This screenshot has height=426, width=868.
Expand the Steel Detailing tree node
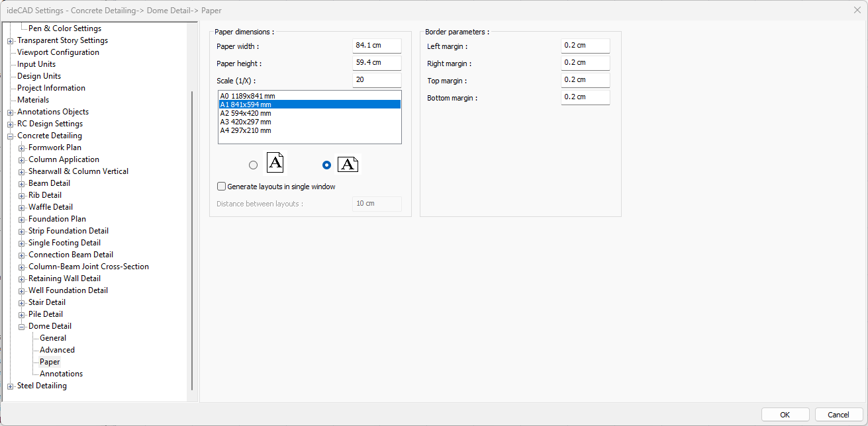[x=11, y=386]
